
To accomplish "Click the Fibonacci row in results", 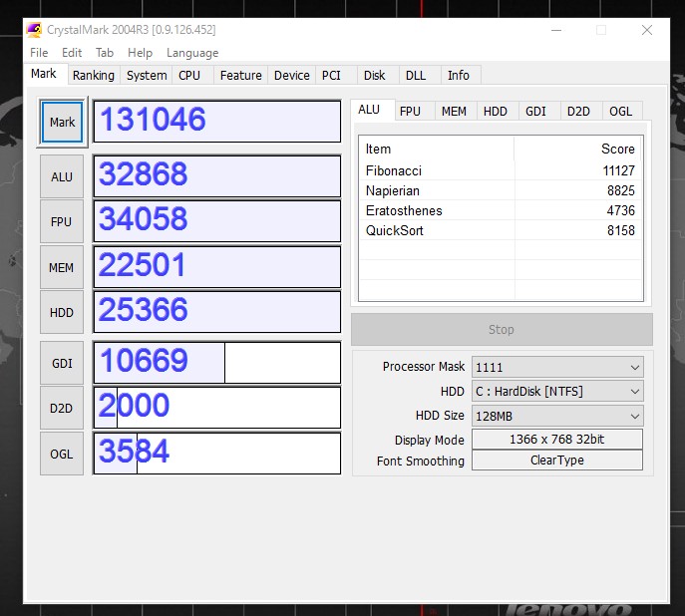I will click(x=501, y=170).
